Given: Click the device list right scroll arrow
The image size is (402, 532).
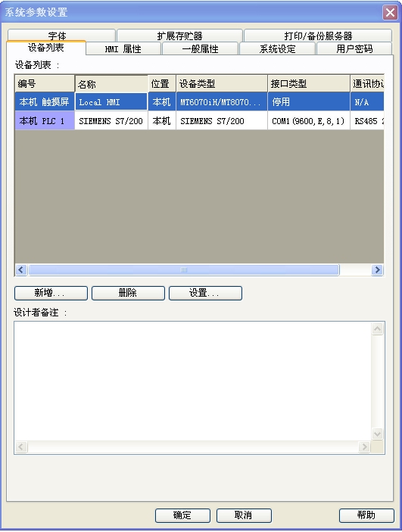Looking at the screenshot, I should (x=377, y=270).
